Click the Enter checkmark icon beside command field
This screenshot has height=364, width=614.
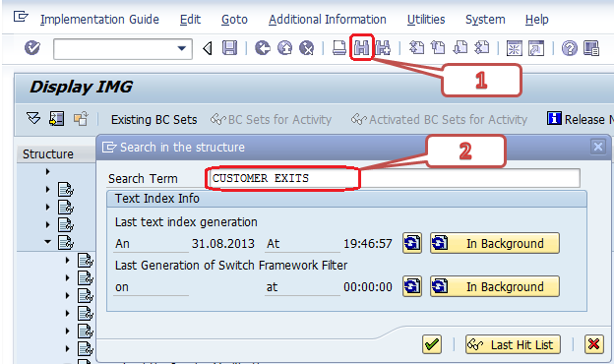pos(32,48)
